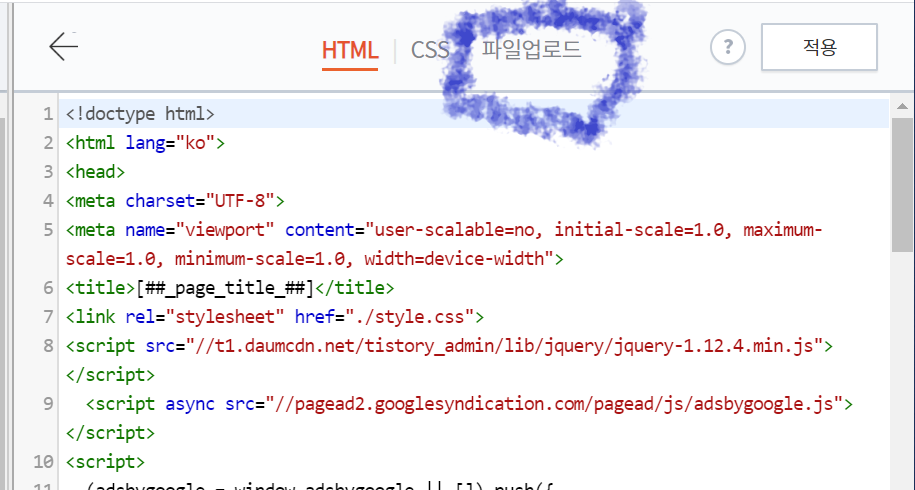This screenshot has height=490, width=915.
Task: Place cursor on the head tag line
Action: [x=95, y=172]
